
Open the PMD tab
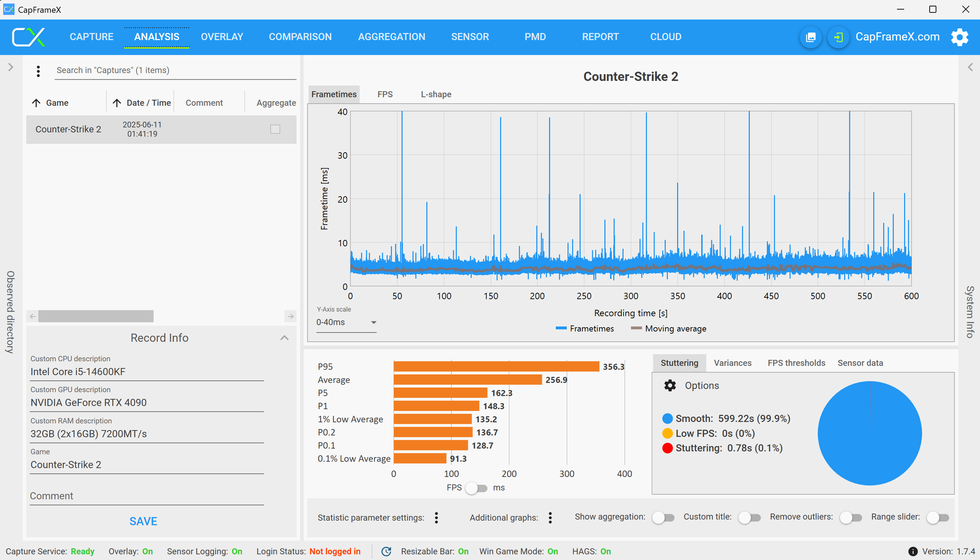pyautogui.click(x=535, y=37)
